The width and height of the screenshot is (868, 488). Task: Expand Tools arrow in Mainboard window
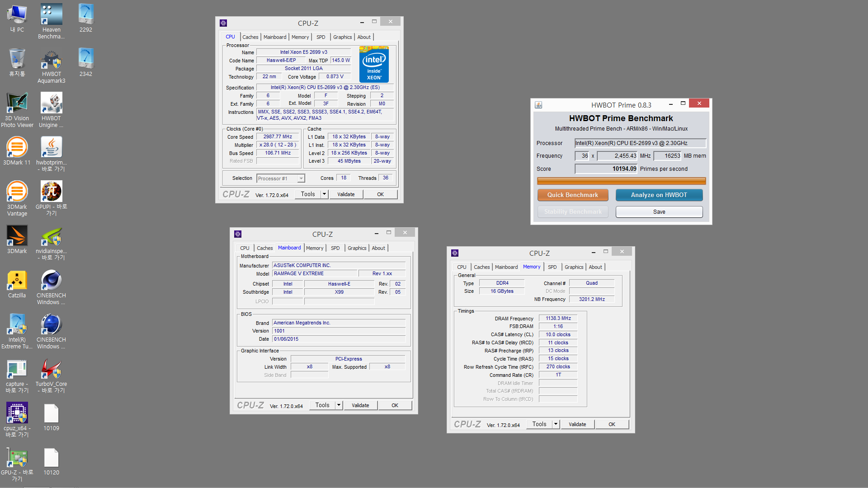(339, 405)
